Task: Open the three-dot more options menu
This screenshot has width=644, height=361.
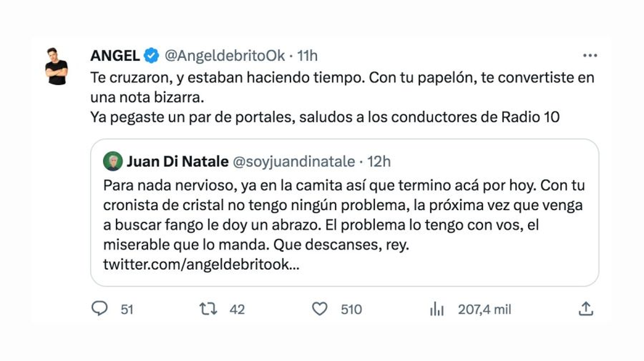Action: tap(590, 55)
